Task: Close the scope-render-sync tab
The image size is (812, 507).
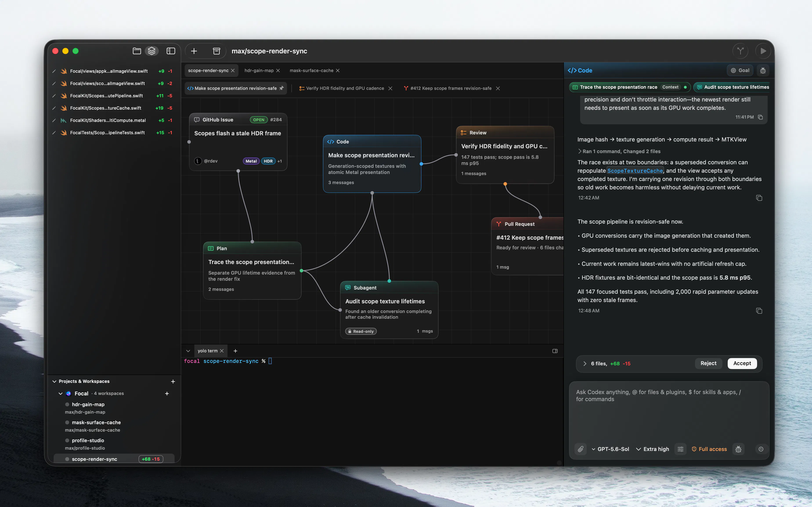Action: [x=233, y=71]
